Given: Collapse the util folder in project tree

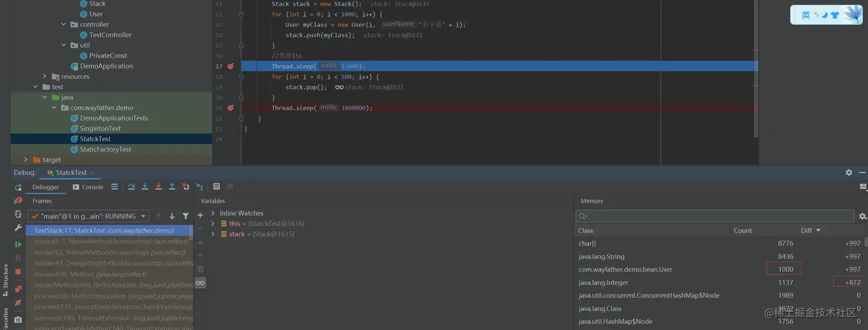Looking at the screenshot, I should click(x=64, y=45).
